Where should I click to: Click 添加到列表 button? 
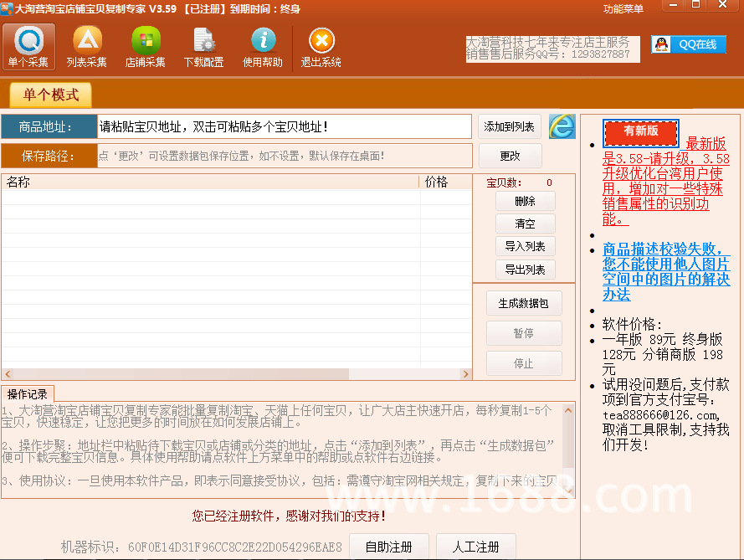pyautogui.click(x=509, y=126)
